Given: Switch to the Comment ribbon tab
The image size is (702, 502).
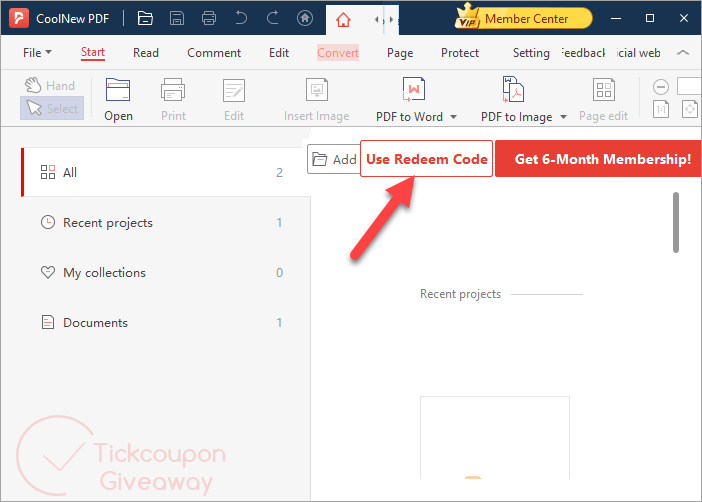Looking at the screenshot, I should (x=214, y=53).
